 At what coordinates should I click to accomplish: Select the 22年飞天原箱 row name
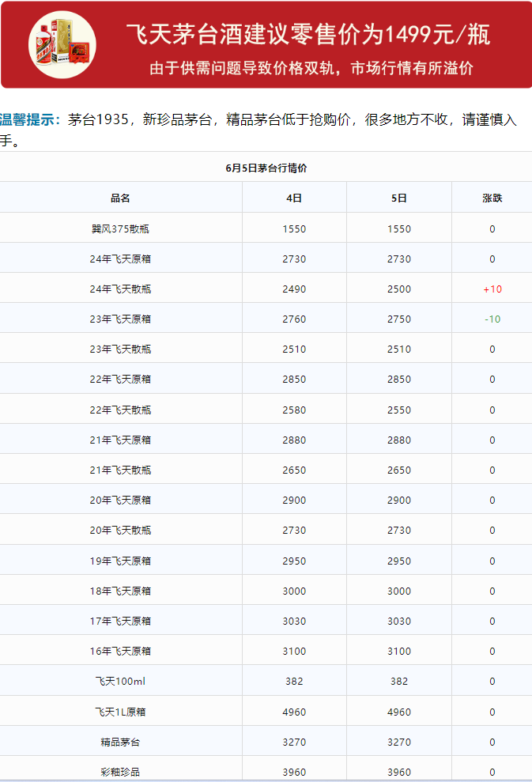(120, 379)
